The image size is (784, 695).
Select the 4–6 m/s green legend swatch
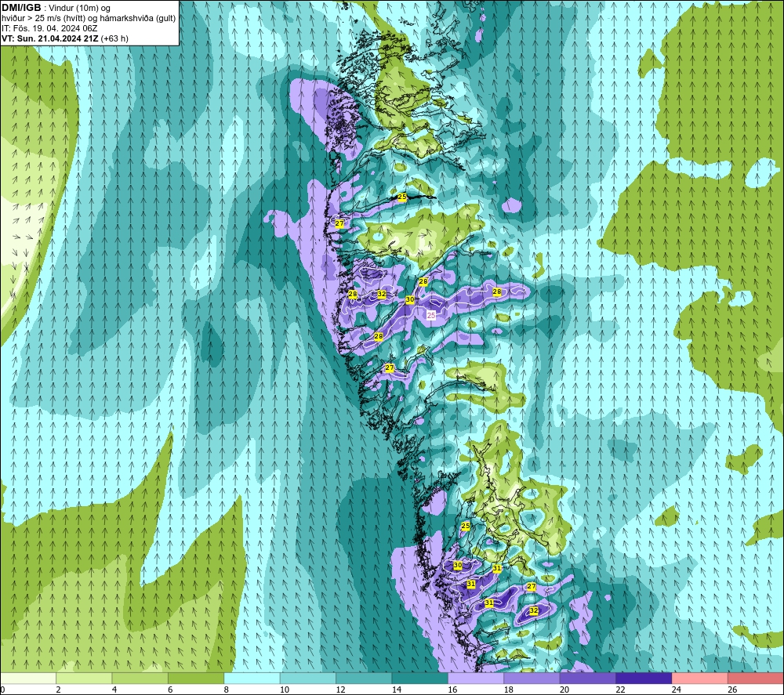pos(140,678)
